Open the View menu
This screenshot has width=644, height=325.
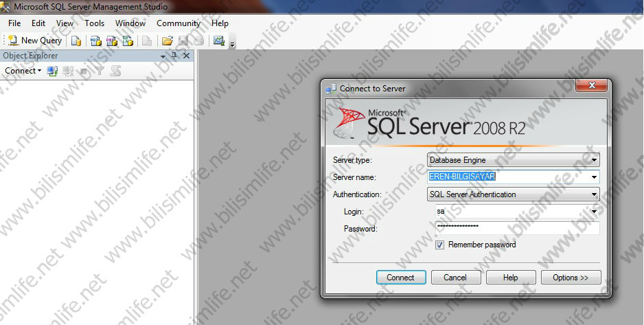click(x=65, y=23)
